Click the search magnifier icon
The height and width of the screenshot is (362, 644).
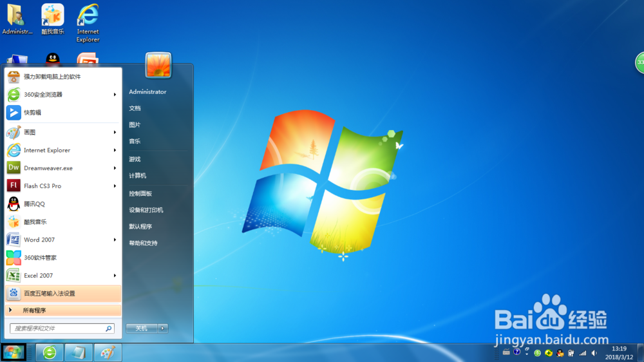pos(109,329)
